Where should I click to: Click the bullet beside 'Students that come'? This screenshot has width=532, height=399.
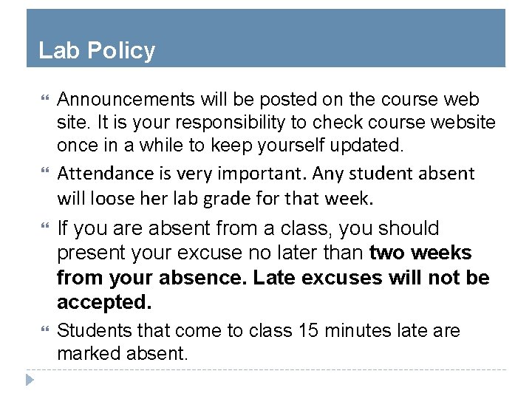[45, 329]
